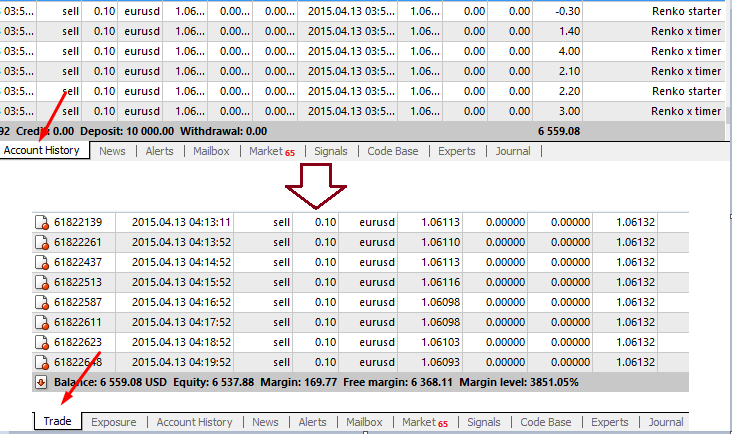The image size is (732, 434).
Task: Select Account History tab in the upper panel
Action: (x=41, y=151)
